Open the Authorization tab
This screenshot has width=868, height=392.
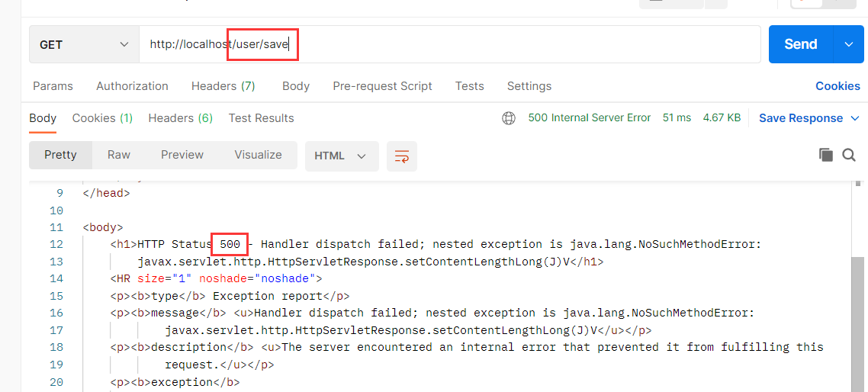[132, 86]
